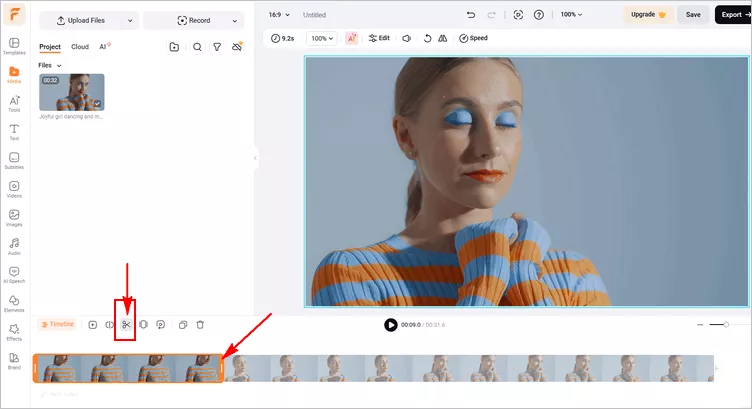Open the help question mark
The height and width of the screenshot is (409, 752).
[x=539, y=15]
